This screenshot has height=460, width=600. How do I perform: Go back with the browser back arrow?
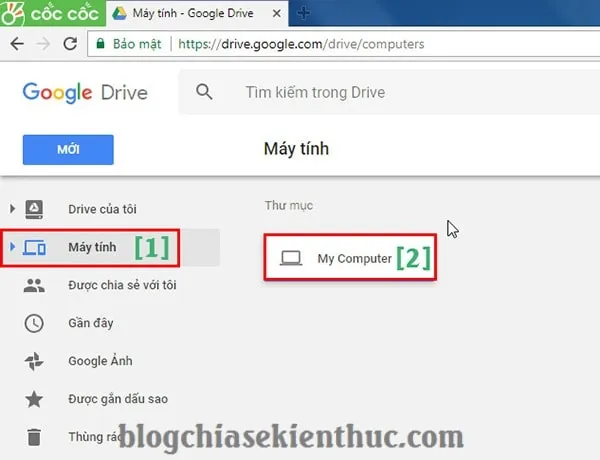17,44
